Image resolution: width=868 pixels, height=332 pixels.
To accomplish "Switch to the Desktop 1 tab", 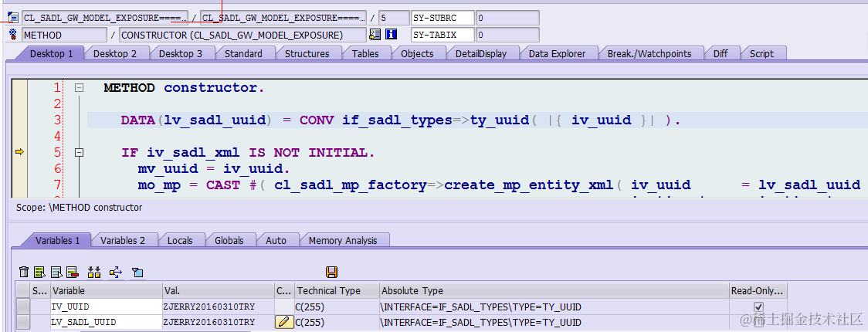I will click(52, 54).
